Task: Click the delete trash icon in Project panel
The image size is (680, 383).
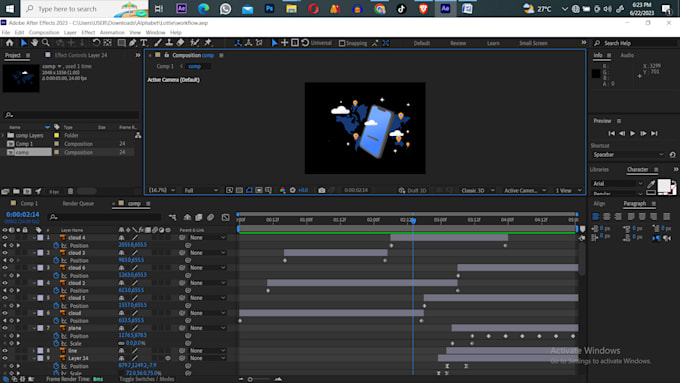Action: tap(70, 191)
